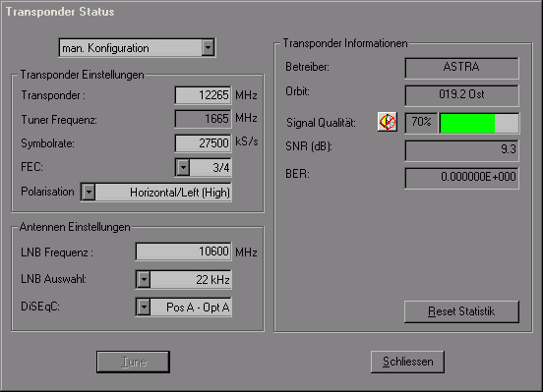This screenshot has width=543, height=392.
Task: Click the BER value 0.000000E+000
Action: click(x=461, y=178)
